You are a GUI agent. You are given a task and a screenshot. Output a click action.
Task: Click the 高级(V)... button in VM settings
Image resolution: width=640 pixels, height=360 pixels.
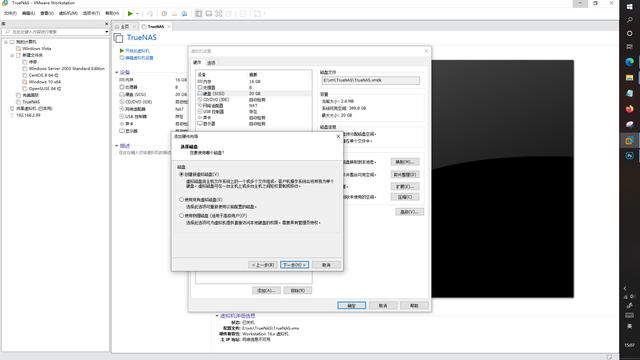point(409,212)
